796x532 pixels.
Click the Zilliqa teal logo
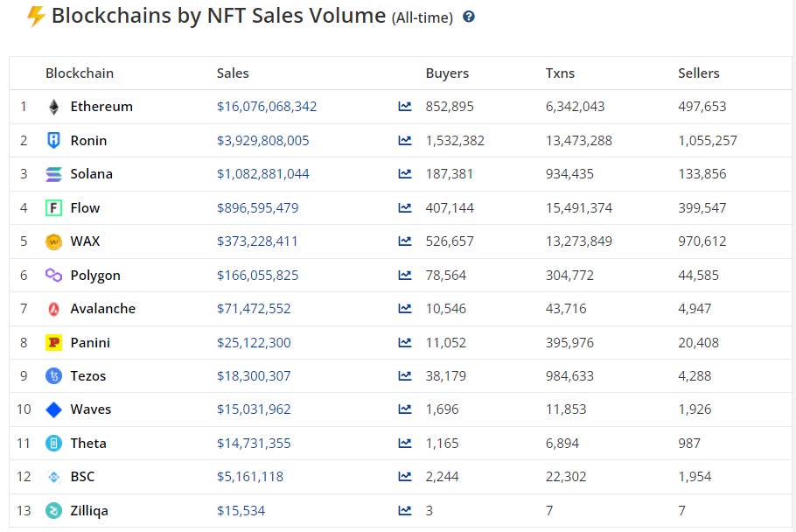(x=53, y=511)
